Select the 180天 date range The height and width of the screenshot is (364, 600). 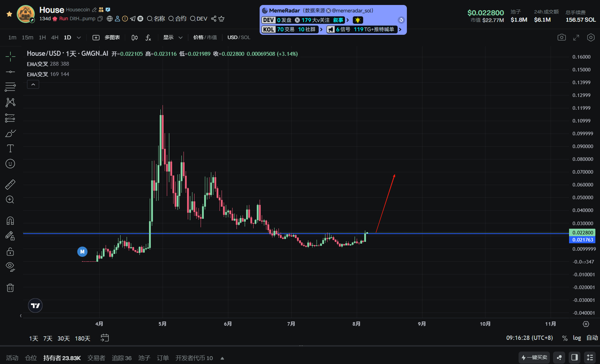pos(82,339)
